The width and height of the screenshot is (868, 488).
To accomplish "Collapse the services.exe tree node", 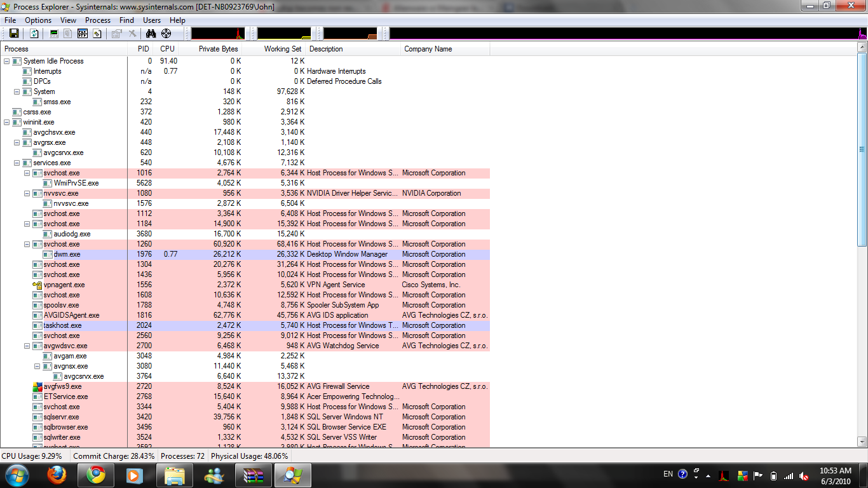I will pos(17,163).
